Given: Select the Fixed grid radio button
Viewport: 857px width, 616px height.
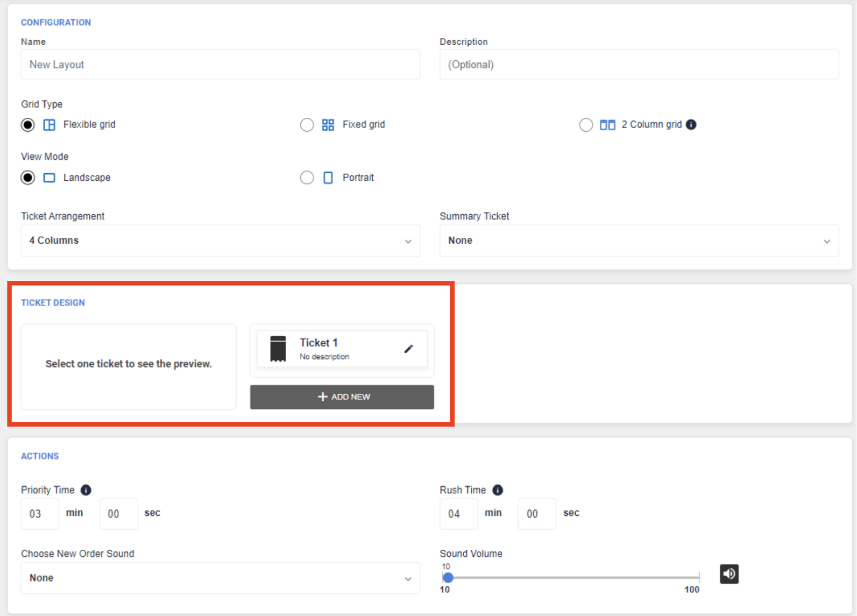Looking at the screenshot, I should (307, 125).
